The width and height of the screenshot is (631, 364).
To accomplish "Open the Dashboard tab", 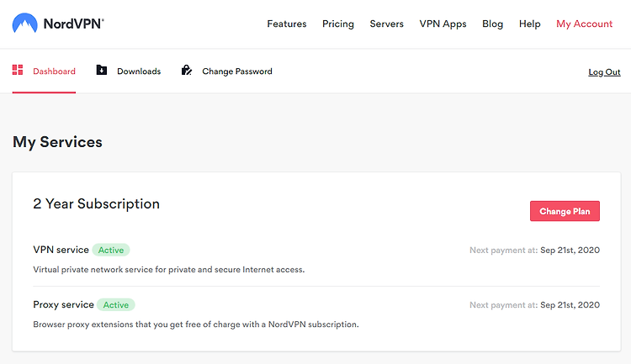I will click(x=44, y=71).
